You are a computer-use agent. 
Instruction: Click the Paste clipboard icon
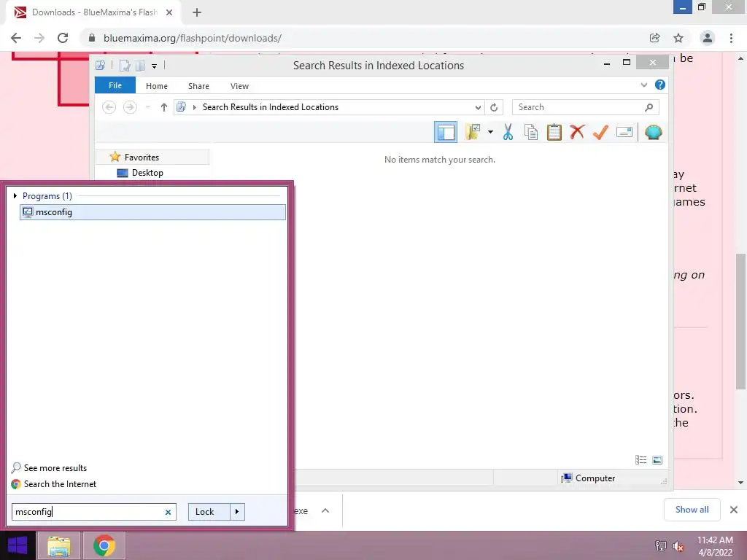(x=554, y=132)
